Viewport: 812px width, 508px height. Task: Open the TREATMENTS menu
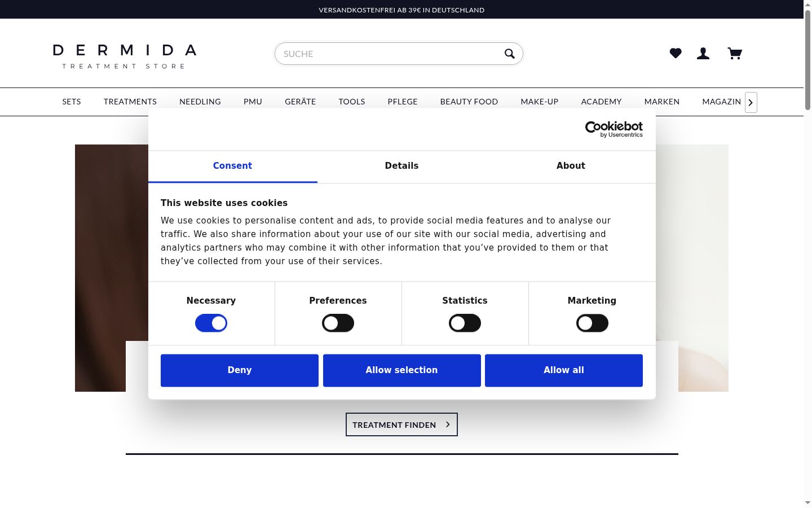tap(130, 102)
